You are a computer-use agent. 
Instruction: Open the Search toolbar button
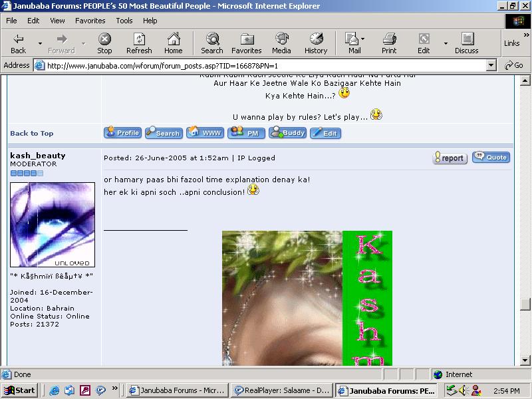click(212, 43)
